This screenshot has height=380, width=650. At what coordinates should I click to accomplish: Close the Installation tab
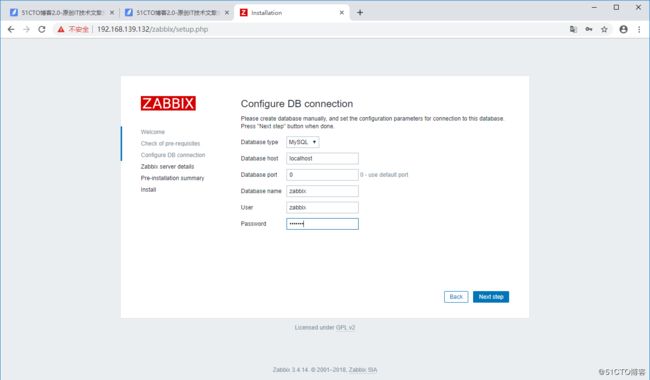tap(342, 12)
